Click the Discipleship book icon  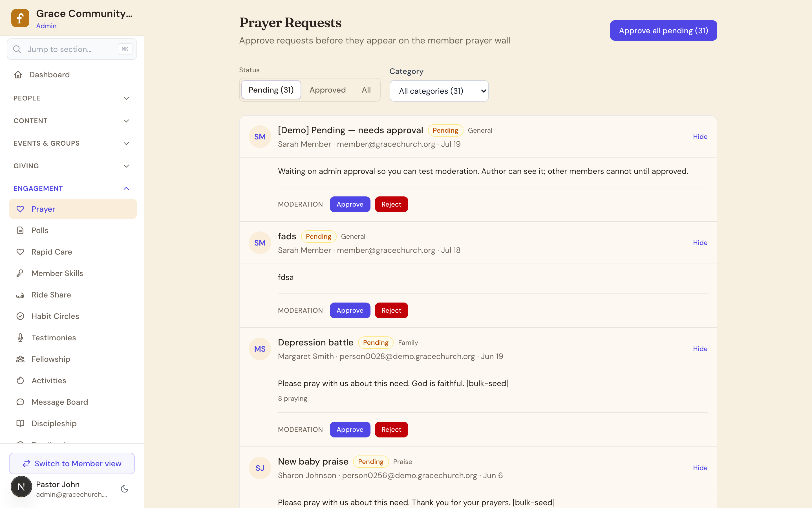click(21, 423)
